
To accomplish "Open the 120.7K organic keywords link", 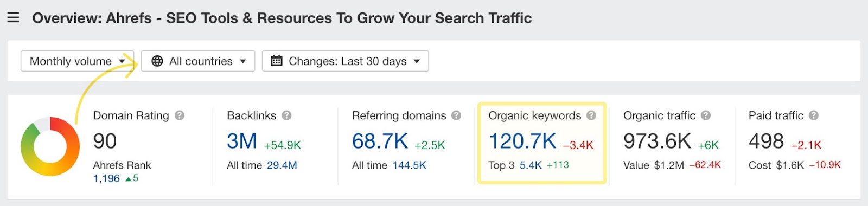I will pyautogui.click(x=522, y=141).
